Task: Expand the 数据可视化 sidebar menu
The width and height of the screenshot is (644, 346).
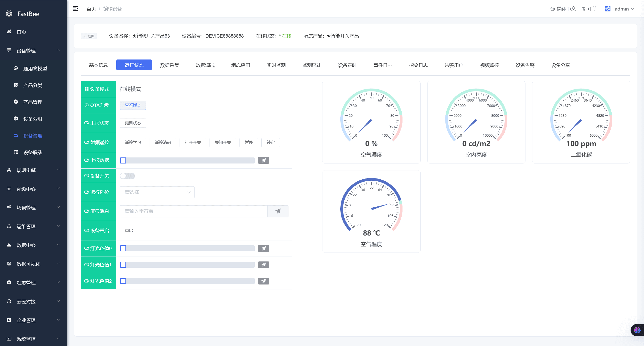Action: point(34,264)
